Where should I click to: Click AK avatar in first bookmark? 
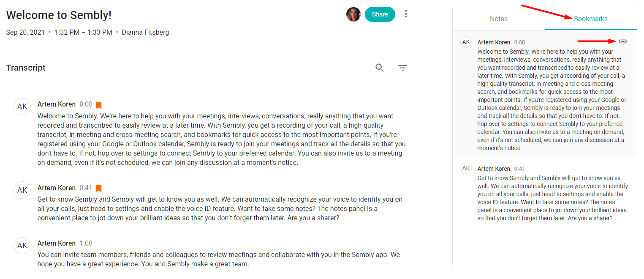(466, 42)
